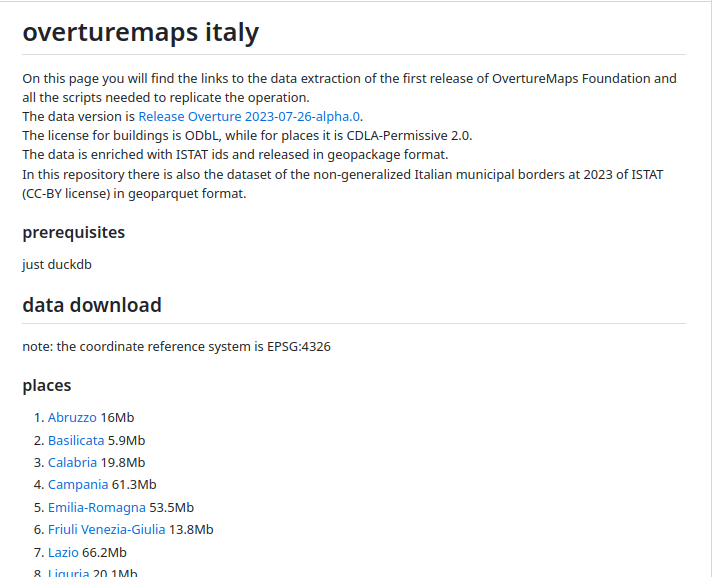Download the Campania places file
Viewport: 714px width, 577px height.
pos(78,485)
